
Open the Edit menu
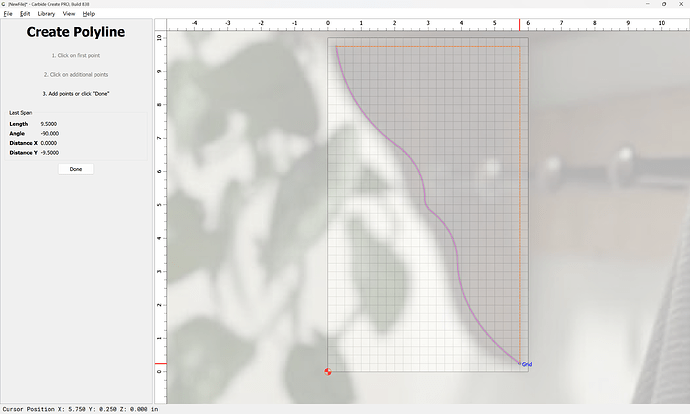25,14
